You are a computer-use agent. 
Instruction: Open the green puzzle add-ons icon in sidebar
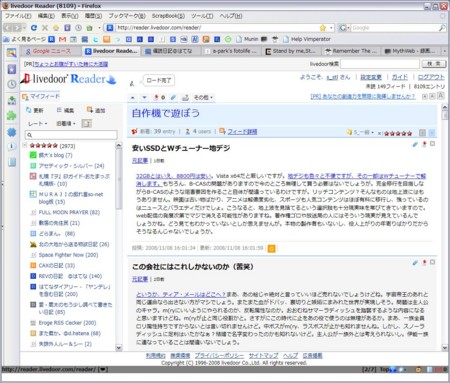pos(12,116)
